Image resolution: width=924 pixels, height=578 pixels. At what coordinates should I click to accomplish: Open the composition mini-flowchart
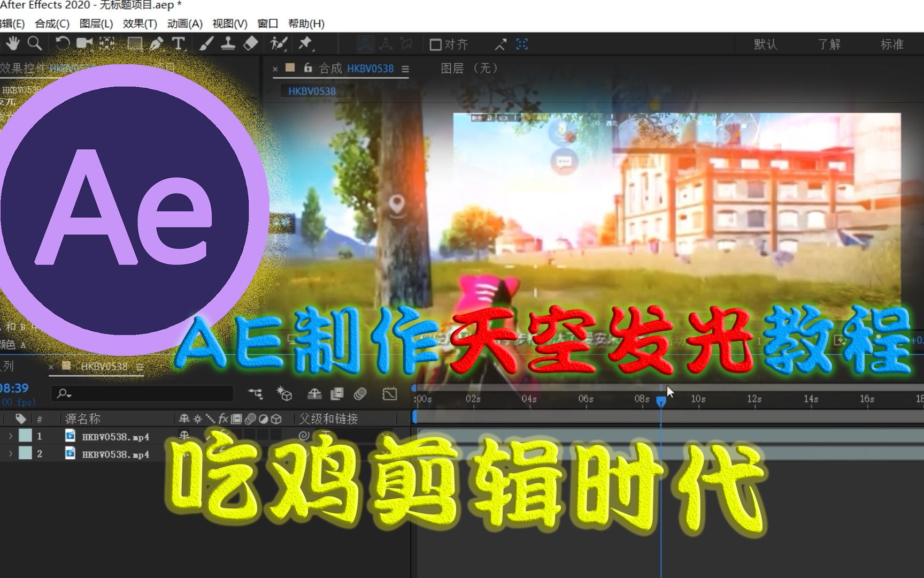[256, 394]
